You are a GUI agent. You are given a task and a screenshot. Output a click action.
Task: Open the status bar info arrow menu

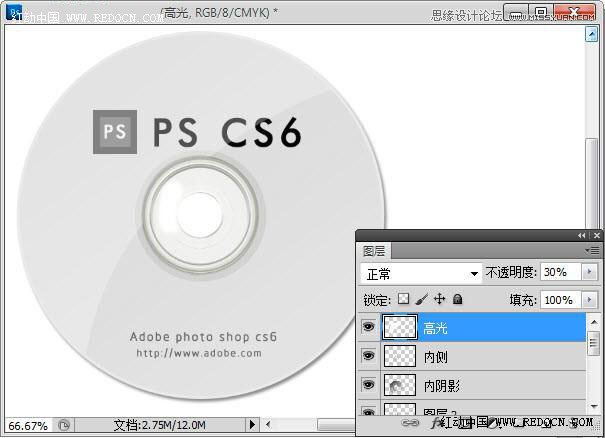[252, 424]
